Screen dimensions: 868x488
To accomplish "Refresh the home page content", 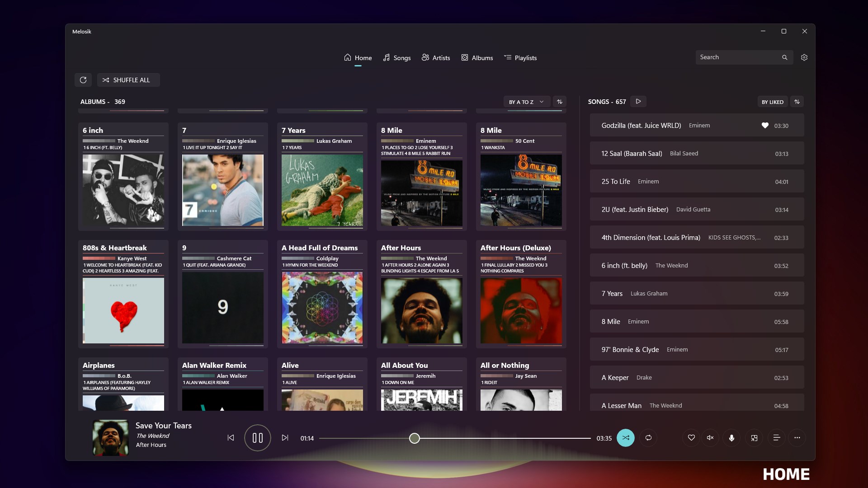I will (83, 80).
